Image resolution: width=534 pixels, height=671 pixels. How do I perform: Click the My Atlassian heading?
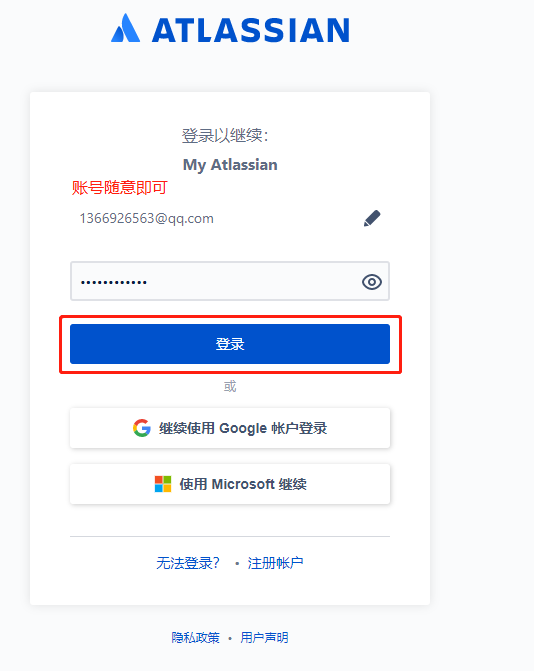click(x=230, y=165)
